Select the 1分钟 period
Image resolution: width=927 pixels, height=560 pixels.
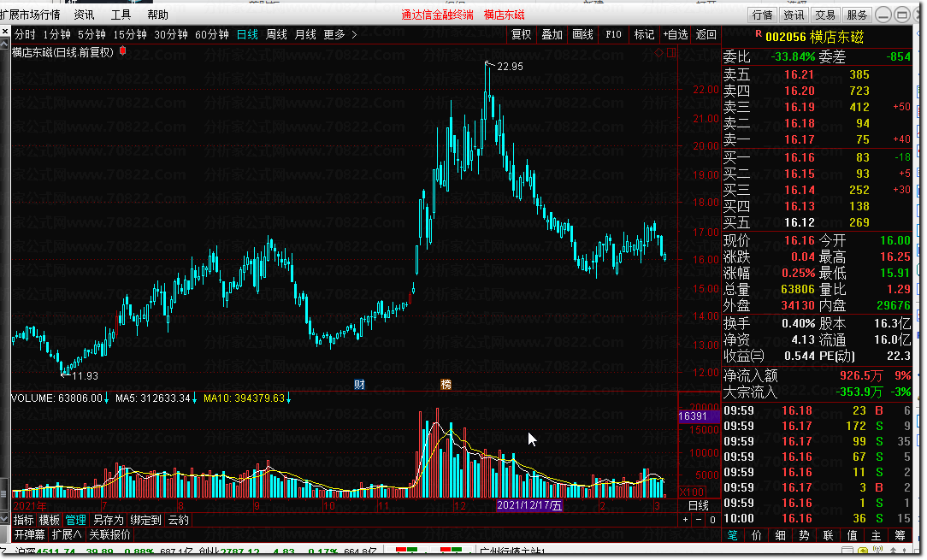tap(56, 35)
